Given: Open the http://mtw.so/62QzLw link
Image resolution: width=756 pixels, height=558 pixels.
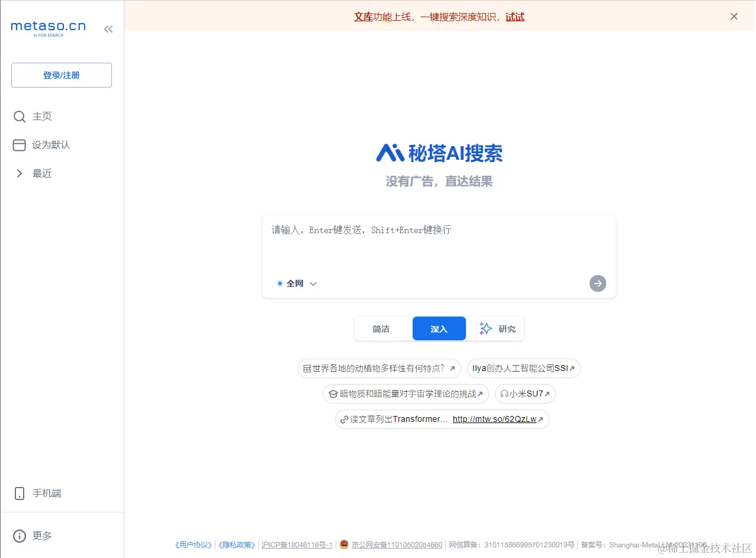Looking at the screenshot, I should 494,419.
